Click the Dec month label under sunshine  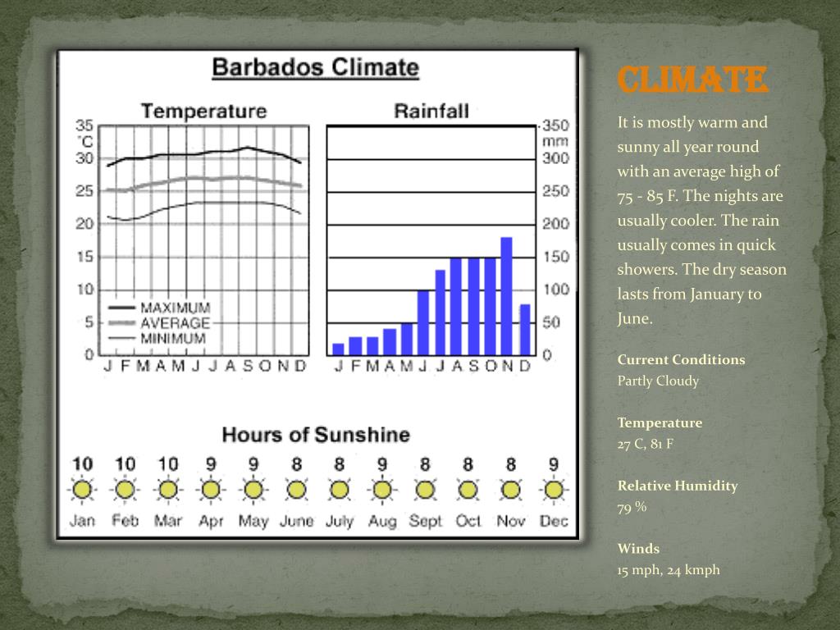[554, 521]
